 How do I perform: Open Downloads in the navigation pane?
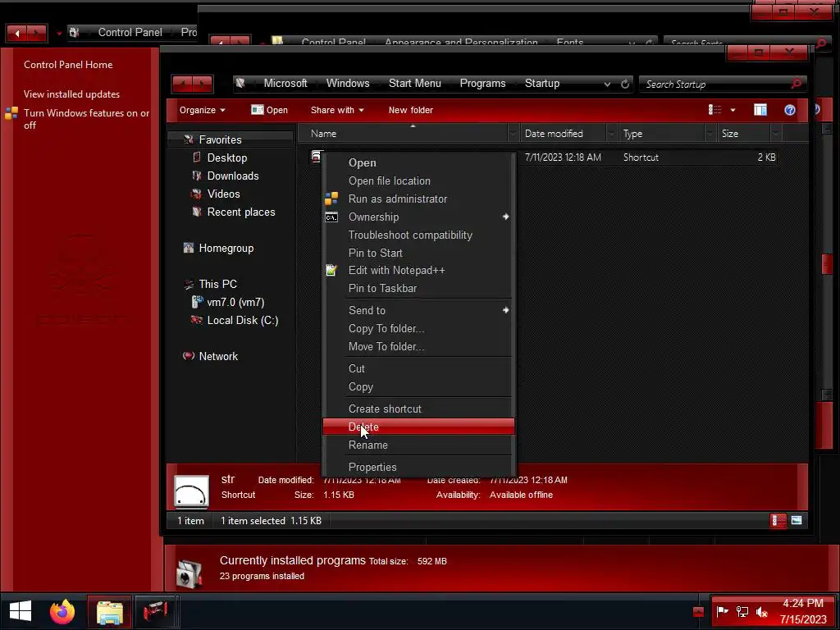[232, 176]
